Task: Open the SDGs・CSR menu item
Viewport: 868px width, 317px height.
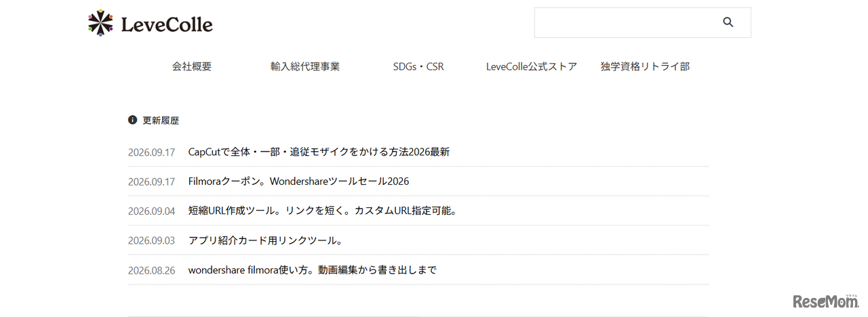Action: coord(418,66)
